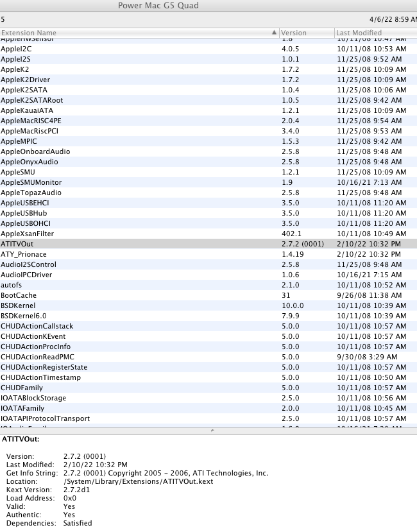Select the IOATABlockStorage row
The height and width of the screenshot is (532, 417).
pos(208,398)
